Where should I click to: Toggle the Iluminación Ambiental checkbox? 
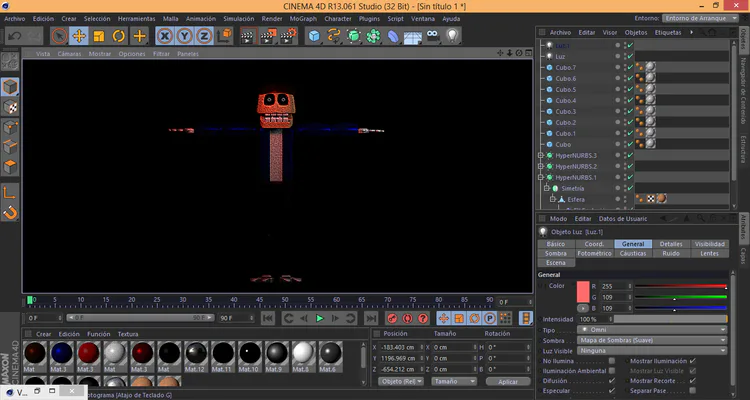[612, 371]
